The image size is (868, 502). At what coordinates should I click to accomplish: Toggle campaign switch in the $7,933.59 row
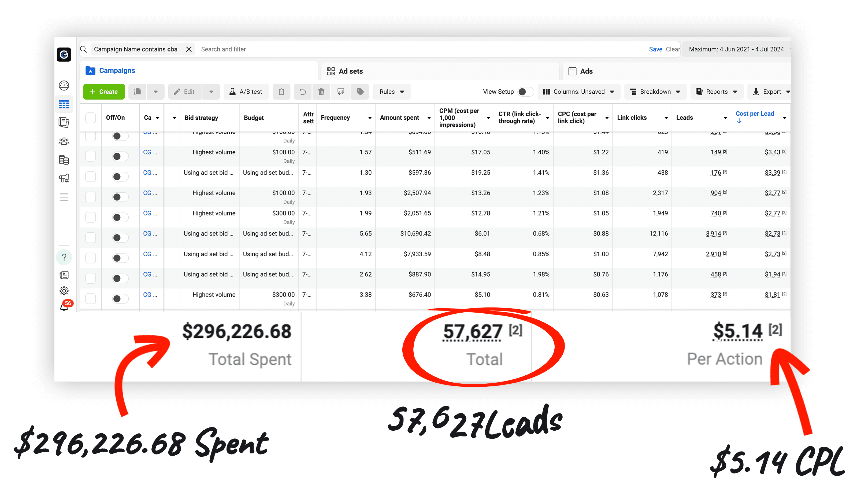click(120, 258)
